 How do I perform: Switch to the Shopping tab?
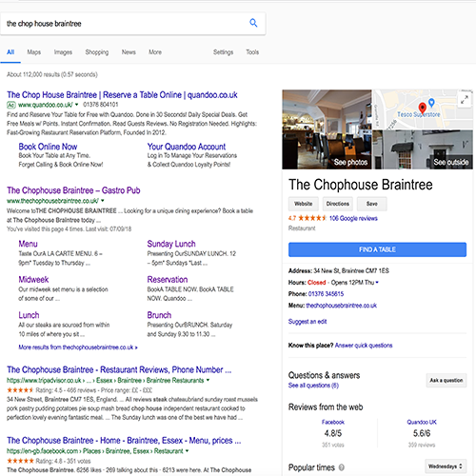coord(97,52)
